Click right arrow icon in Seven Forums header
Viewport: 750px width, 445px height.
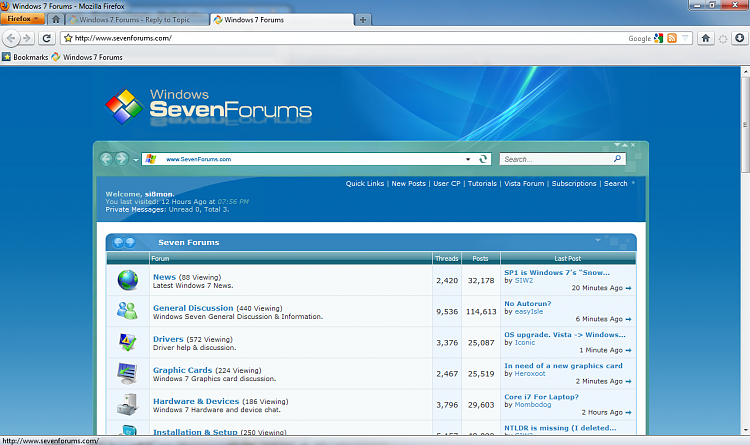pos(130,242)
